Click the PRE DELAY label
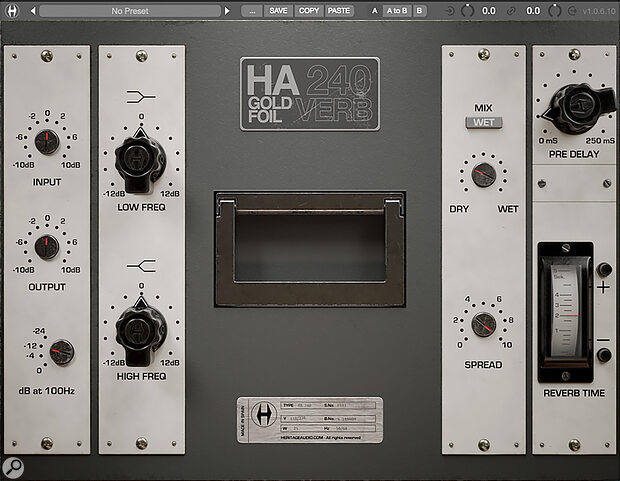Viewport: 620px width, 481px height. click(x=574, y=154)
